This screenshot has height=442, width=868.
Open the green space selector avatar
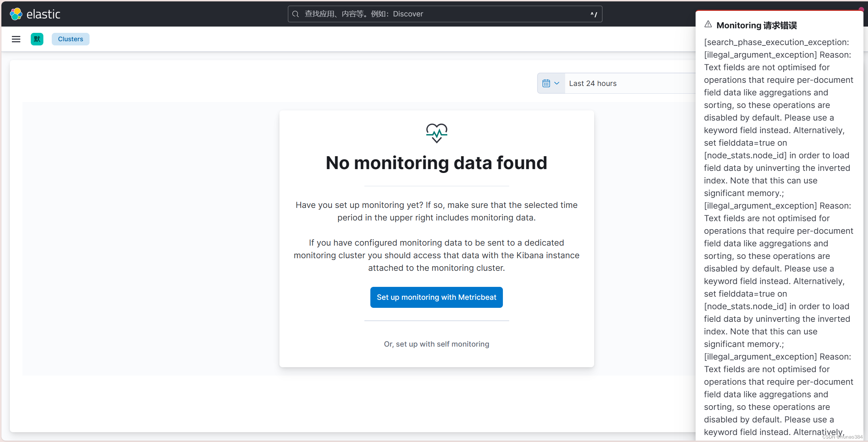click(37, 39)
